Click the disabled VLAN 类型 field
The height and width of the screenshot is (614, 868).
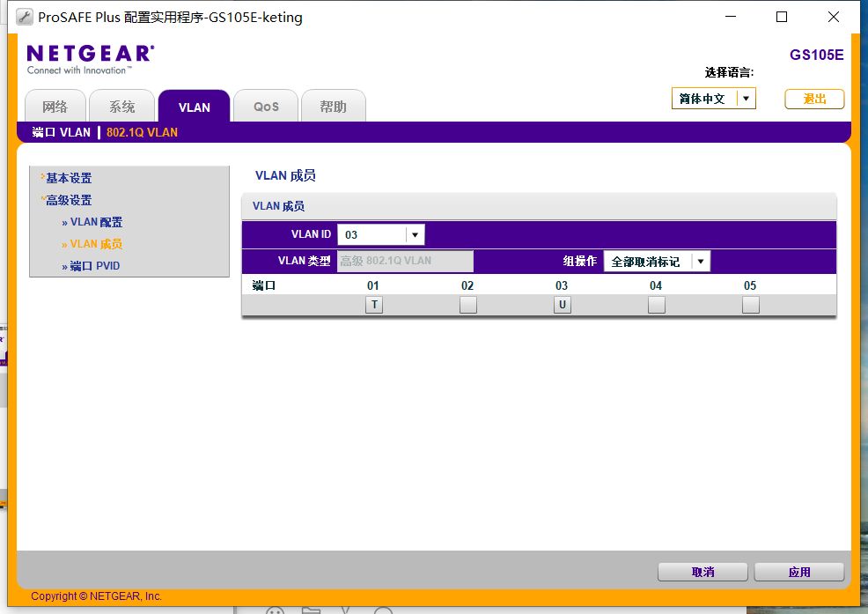coord(405,261)
